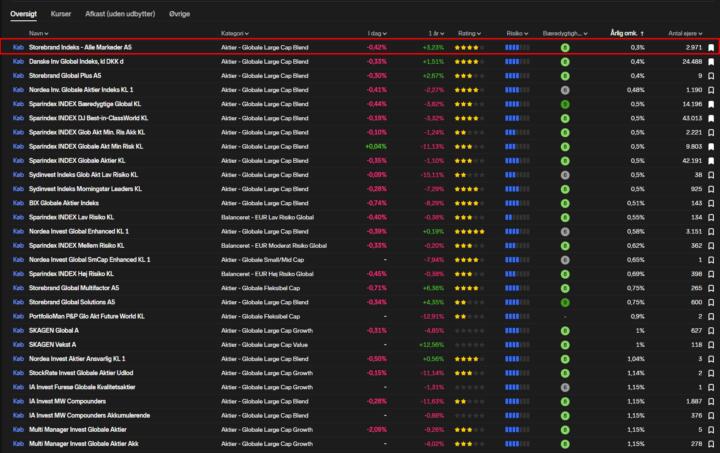Screen dimensions: 720x453
Task: Click star rating for Danske Inv Global Indeks
Action: (x=469, y=62)
